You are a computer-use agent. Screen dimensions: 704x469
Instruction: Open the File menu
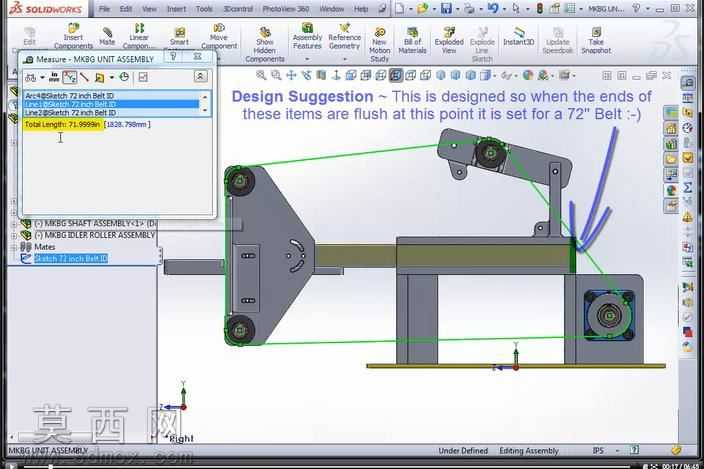pyautogui.click(x=104, y=9)
